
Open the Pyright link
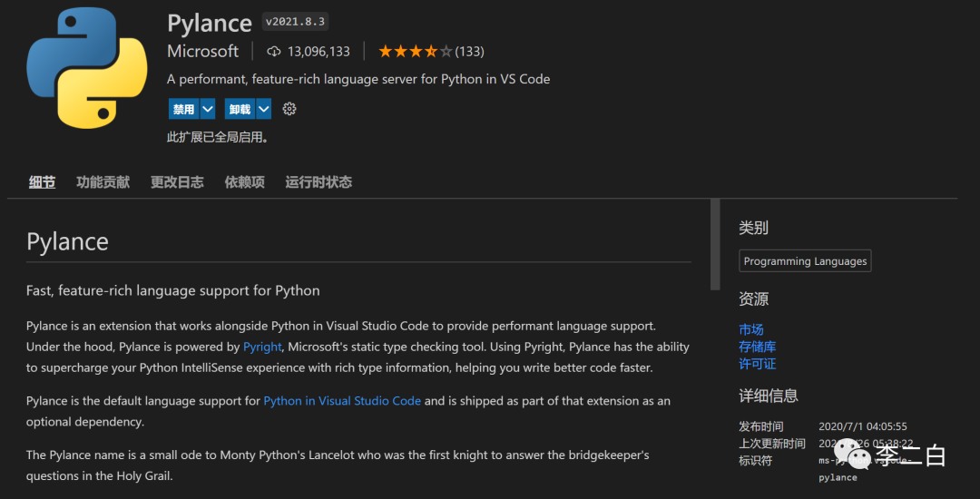(x=263, y=347)
